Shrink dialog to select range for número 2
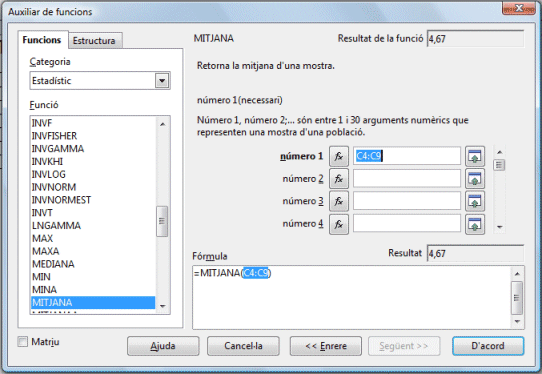542x374 pixels. coord(475,179)
